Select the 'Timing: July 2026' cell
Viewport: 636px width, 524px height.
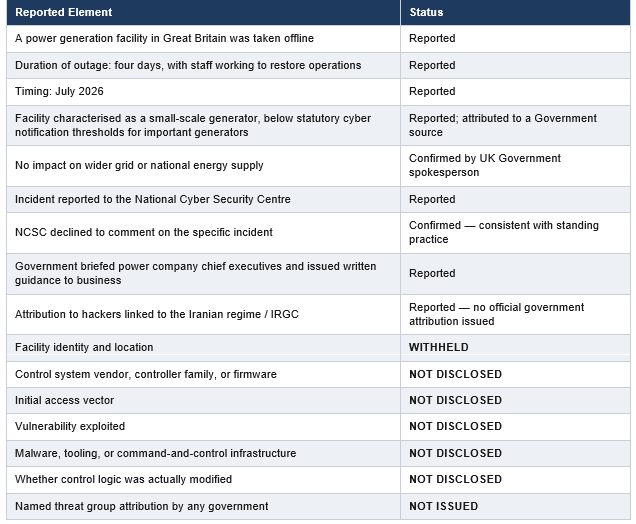203,92
